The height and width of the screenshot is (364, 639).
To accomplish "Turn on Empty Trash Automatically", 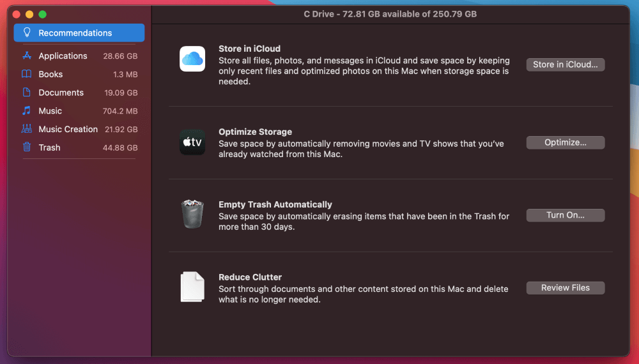I will pos(565,215).
